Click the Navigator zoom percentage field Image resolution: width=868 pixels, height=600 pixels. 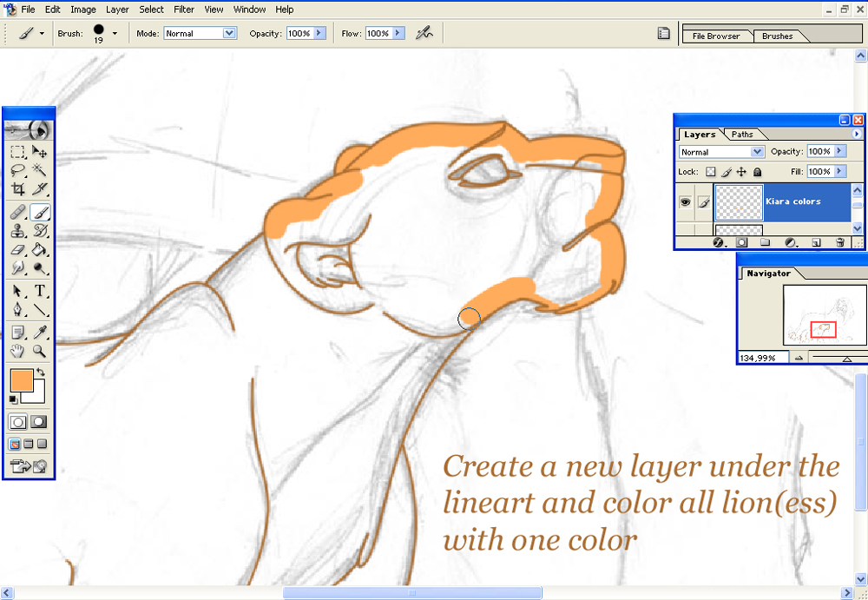click(763, 358)
